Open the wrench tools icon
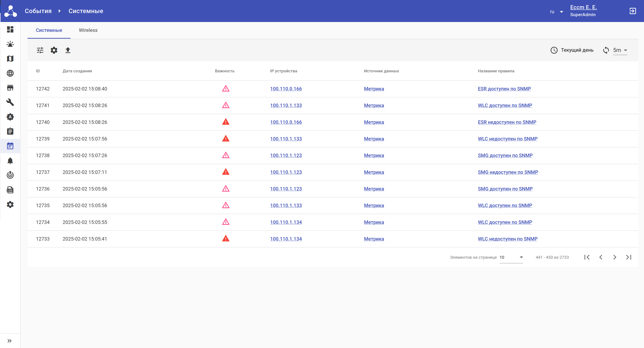Image resolution: width=644 pixels, height=348 pixels. click(x=10, y=102)
